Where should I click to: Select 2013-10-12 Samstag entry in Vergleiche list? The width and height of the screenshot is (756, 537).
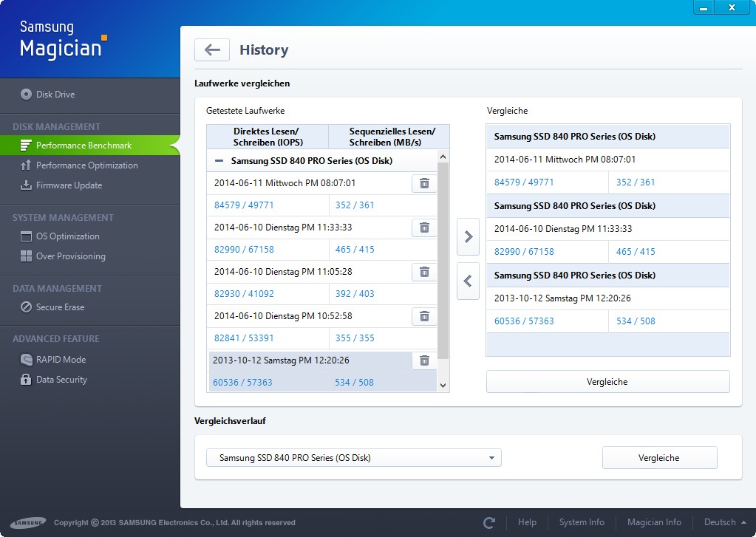tap(607, 298)
